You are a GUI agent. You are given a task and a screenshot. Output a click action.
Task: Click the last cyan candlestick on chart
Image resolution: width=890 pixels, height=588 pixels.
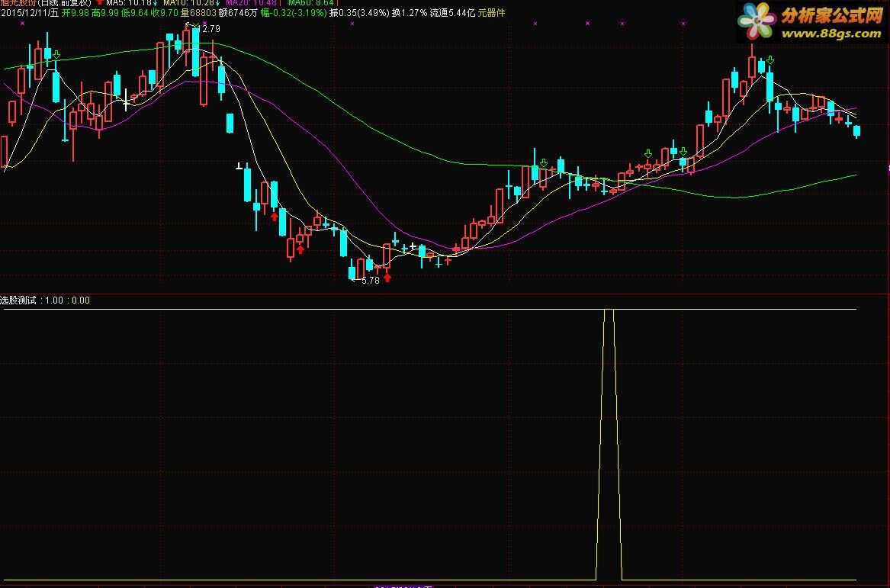(x=856, y=131)
